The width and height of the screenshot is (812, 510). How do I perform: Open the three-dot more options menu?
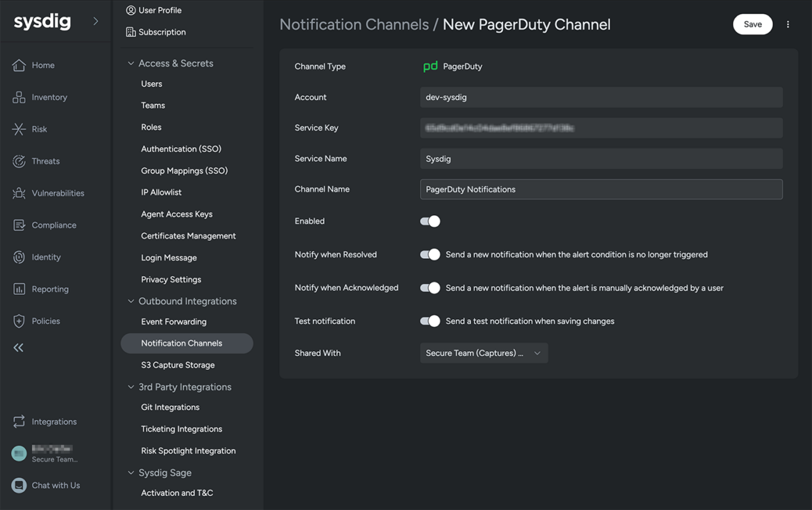788,24
